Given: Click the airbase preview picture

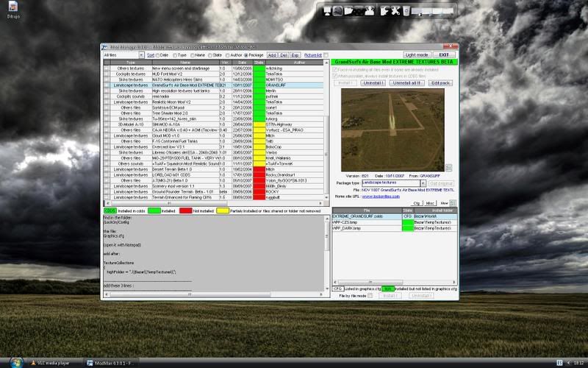Looking at the screenshot, I should (392, 130).
